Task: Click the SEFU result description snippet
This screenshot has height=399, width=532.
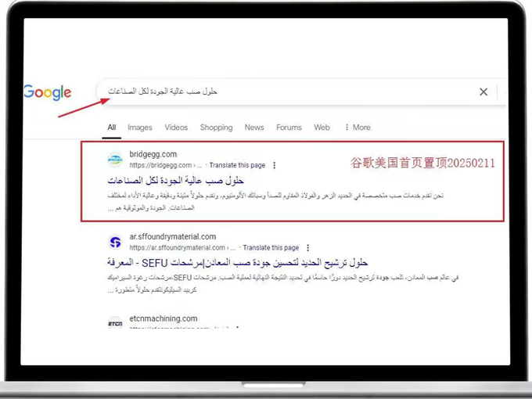Action: (283, 284)
